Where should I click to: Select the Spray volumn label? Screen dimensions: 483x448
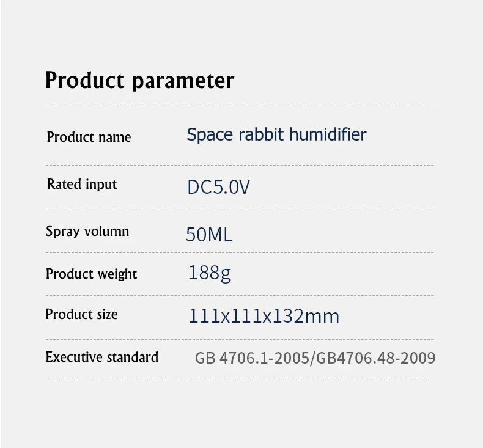click(x=87, y=232)
